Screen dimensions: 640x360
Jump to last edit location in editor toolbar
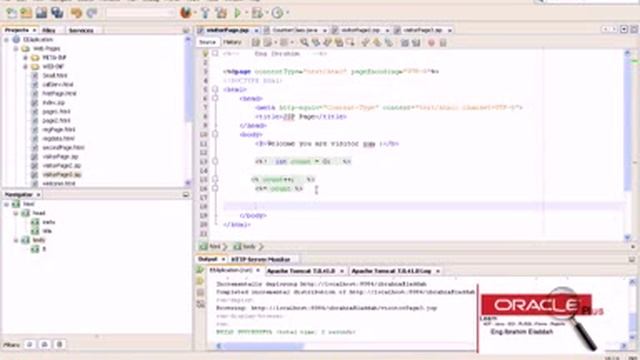tap(256, 42)
